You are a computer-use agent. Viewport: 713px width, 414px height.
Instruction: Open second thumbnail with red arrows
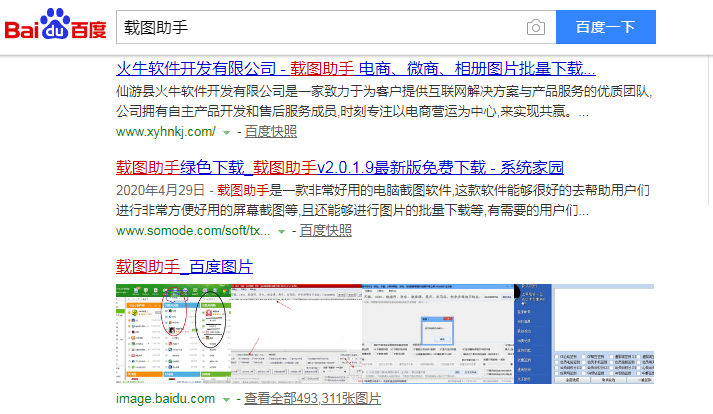click(x=296, y=334)
